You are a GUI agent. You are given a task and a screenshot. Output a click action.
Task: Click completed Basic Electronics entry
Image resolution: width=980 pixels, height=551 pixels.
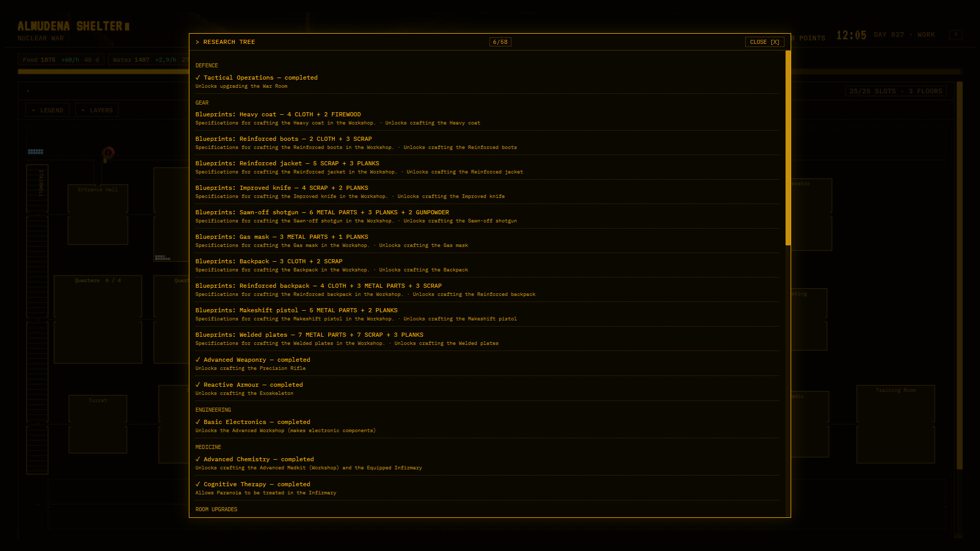pos(487,426)
